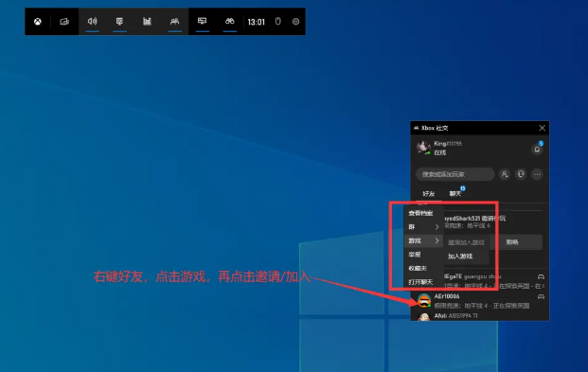Toggle the Capture widget icon
The width and height of the screenshot is (588, 372).
119,22
